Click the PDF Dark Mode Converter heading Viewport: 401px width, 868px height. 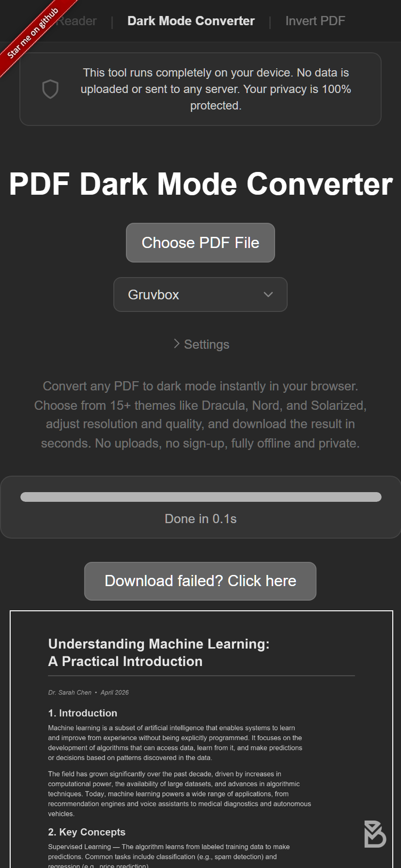[x=200, y=184]
